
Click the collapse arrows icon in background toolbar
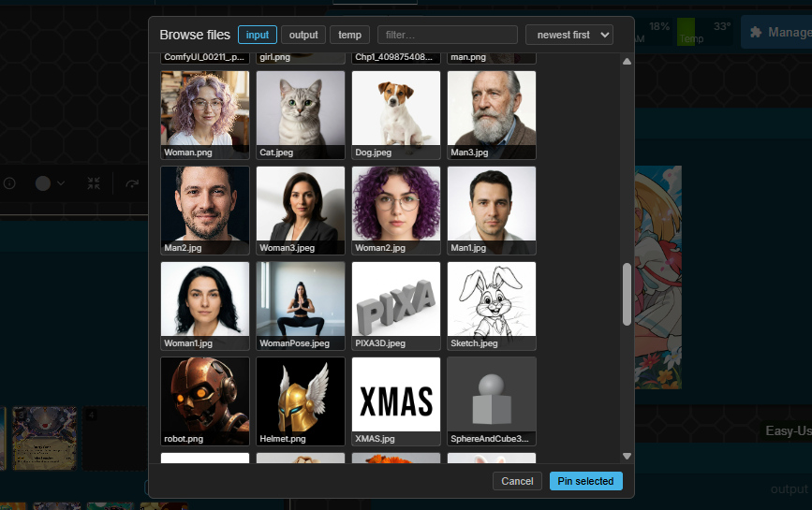coord(94,183)
